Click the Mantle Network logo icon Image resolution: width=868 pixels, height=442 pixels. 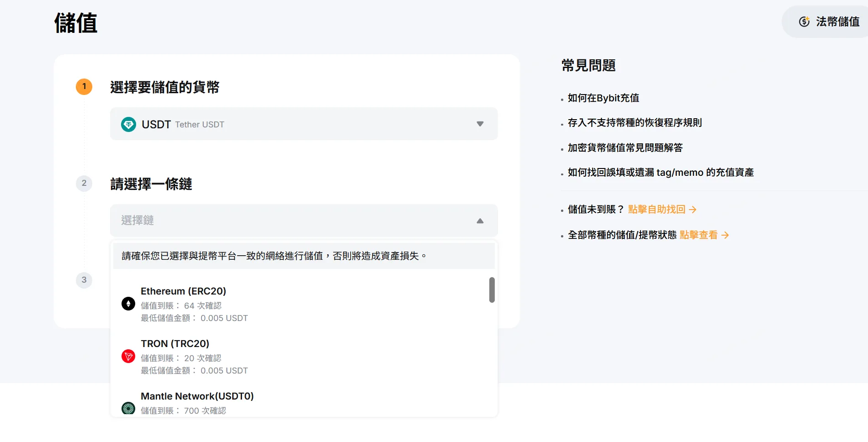point(128,408)
